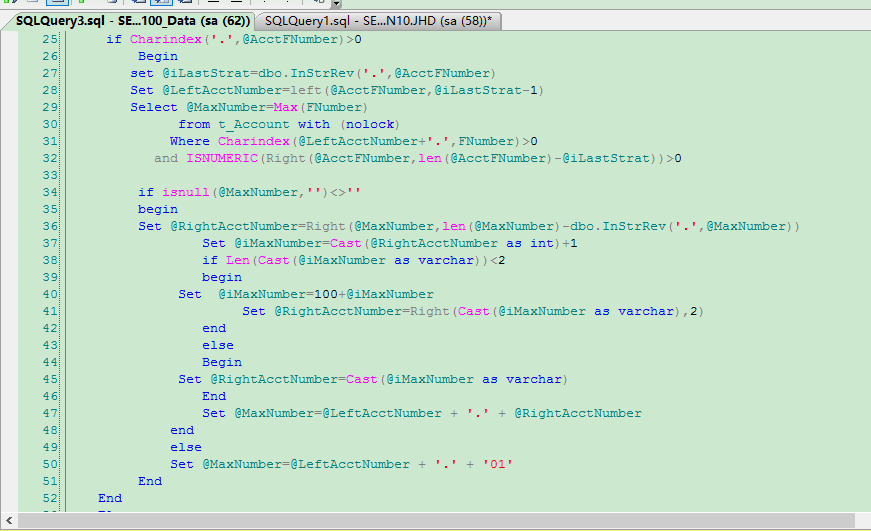Click 'isnull' function on line 34
871x531 pixels.
point(186,192)
